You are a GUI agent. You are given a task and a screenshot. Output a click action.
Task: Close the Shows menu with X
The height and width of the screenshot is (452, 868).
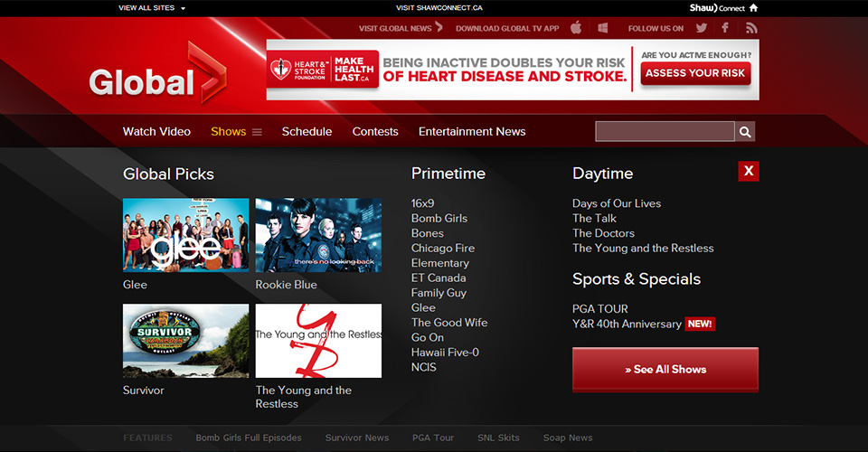pos(749,171)
